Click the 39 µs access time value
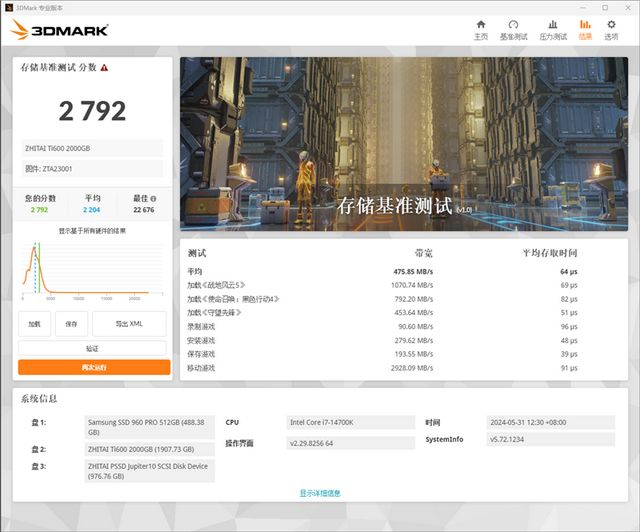The image size is (640, 532). click(569, 354)
